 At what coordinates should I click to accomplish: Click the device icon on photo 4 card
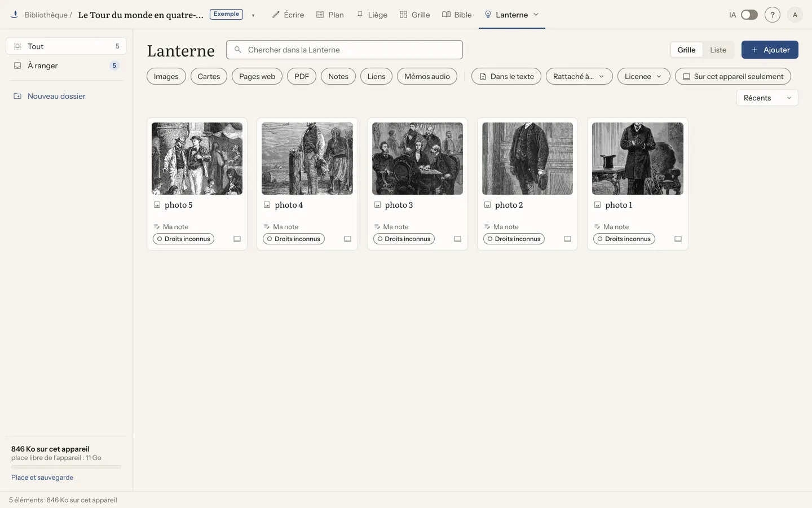tap(347, 239)
